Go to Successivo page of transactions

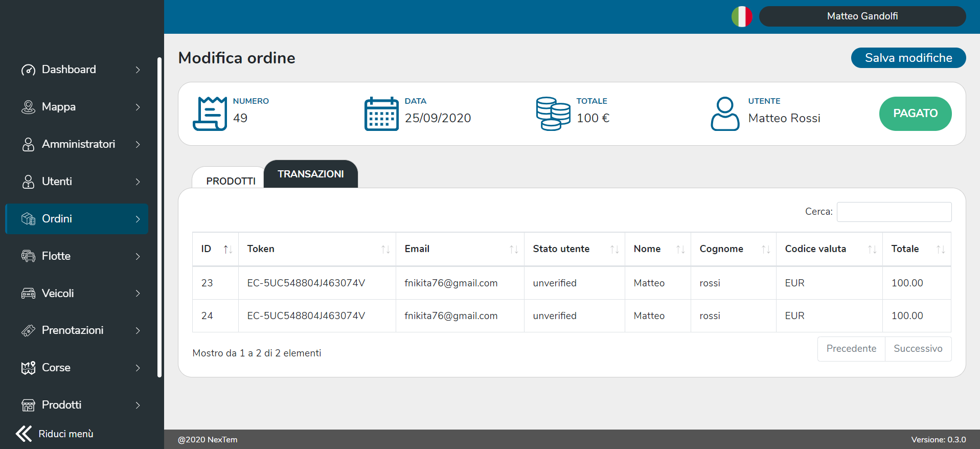point(918,349)
